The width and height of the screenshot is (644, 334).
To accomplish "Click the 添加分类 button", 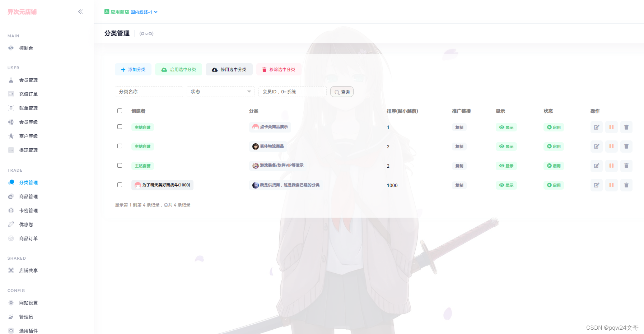I will click(133, 69).
